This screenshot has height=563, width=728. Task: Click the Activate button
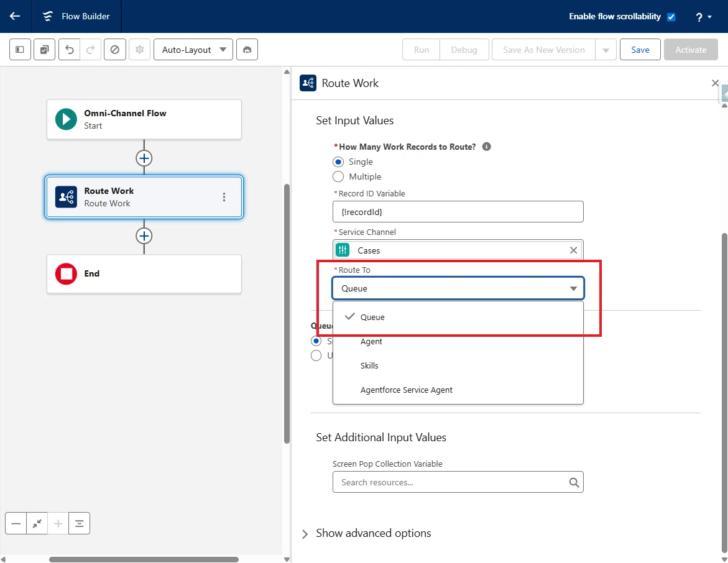click(691, 50)
